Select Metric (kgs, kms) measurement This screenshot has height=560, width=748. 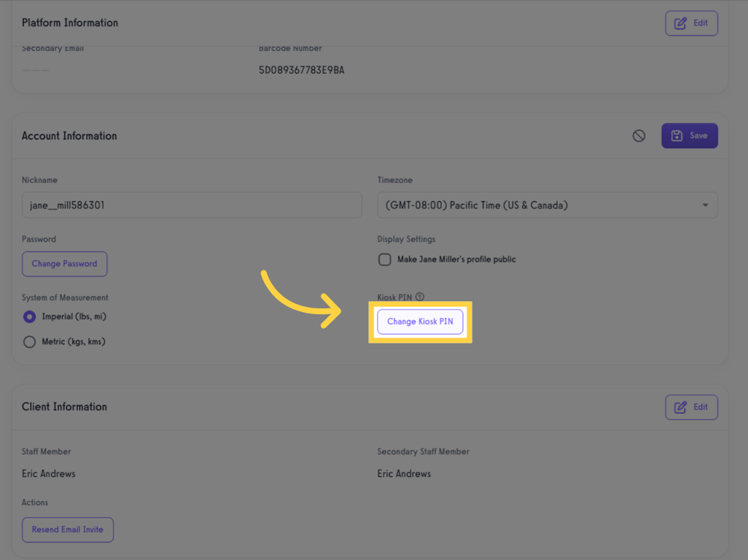click(x=30, y=342)
